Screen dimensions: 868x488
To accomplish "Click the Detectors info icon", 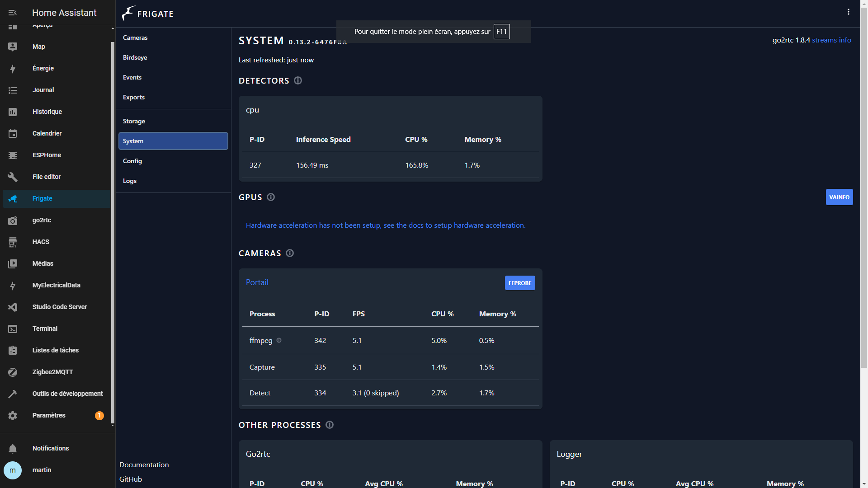I will [298, 80].
